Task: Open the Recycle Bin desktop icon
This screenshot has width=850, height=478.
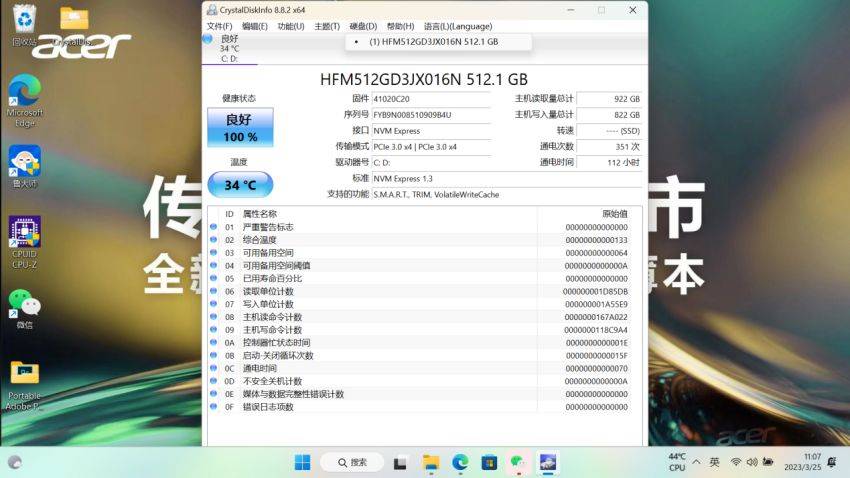Action: pos(24,25)
